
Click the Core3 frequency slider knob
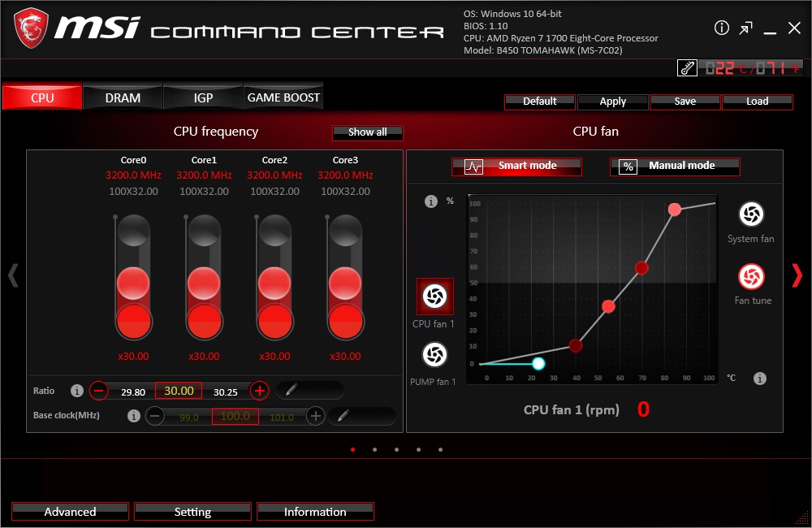345,283
